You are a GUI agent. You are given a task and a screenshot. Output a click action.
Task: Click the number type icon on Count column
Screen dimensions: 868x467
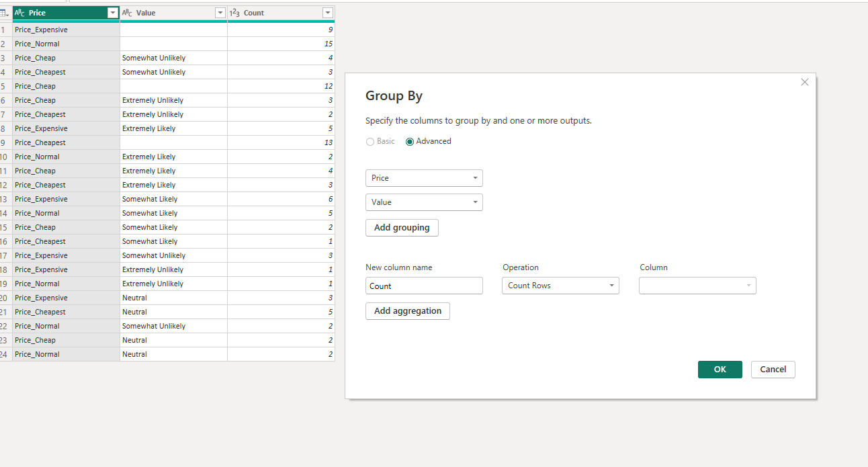pos(234,13)
